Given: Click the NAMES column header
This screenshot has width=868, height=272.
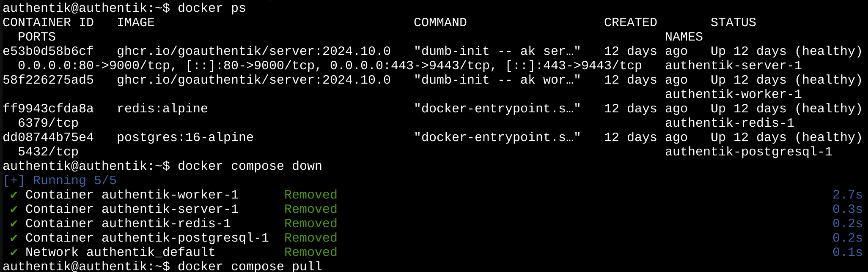Looking at the screenshot, I should [684, 37].
